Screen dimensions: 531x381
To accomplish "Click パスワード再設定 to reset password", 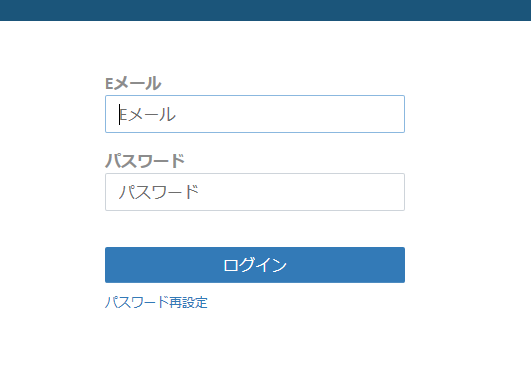I will 156,302.
